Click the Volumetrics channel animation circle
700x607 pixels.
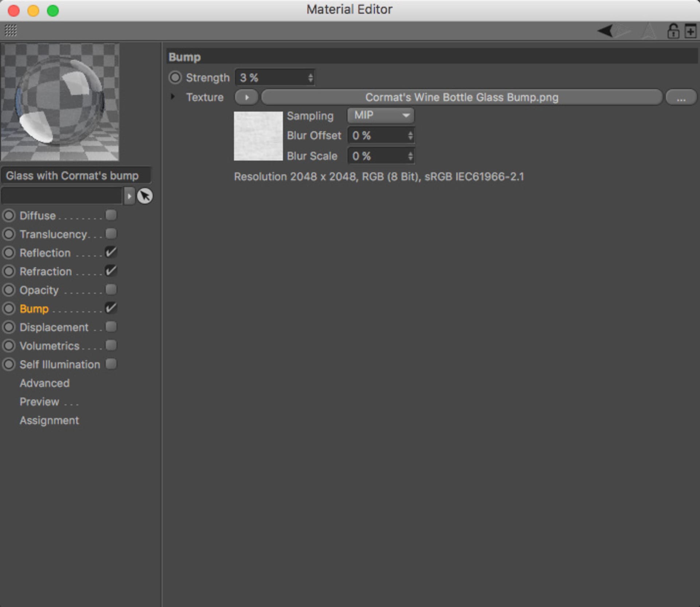coord(9,346)
